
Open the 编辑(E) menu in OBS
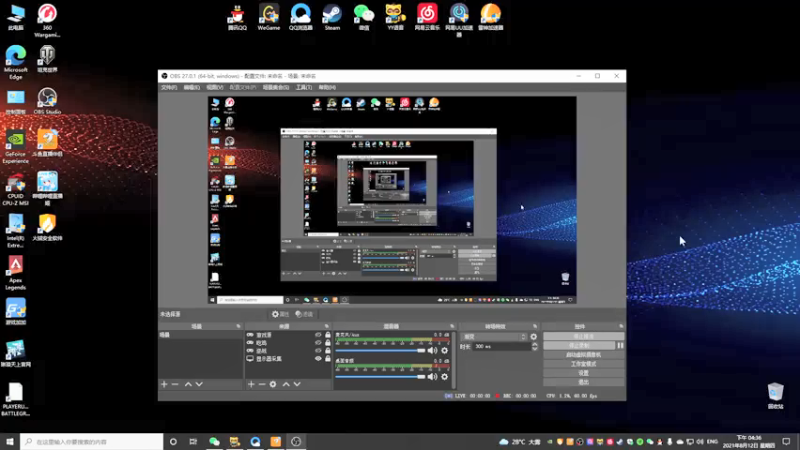[x=192, y=87]
